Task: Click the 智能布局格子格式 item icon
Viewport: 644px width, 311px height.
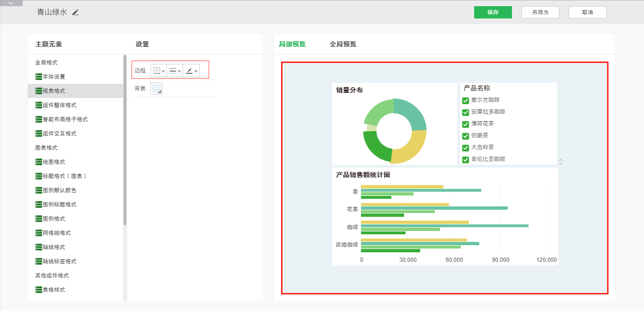Action: tap(39, 119)
